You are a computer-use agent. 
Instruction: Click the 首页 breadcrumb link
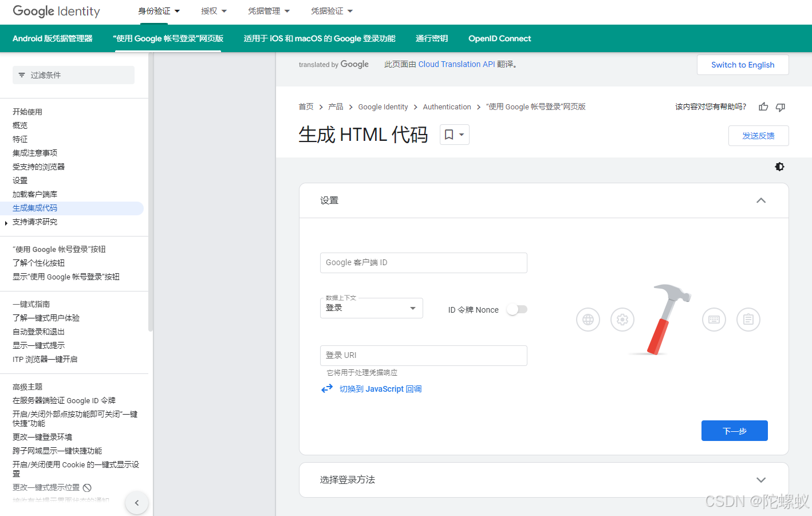coord(306,107)
